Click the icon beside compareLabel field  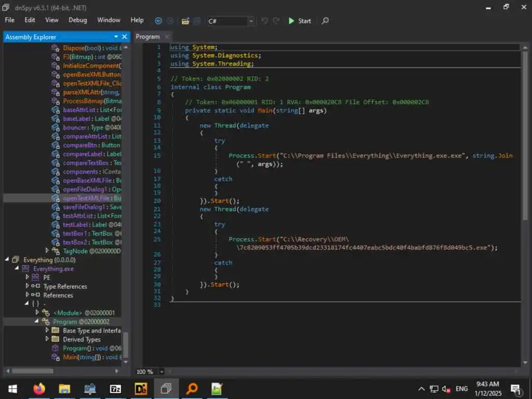[56, 154]
